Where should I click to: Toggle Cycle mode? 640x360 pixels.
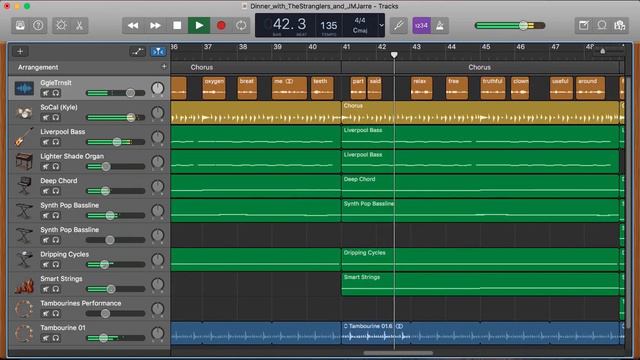coord(241,25)
